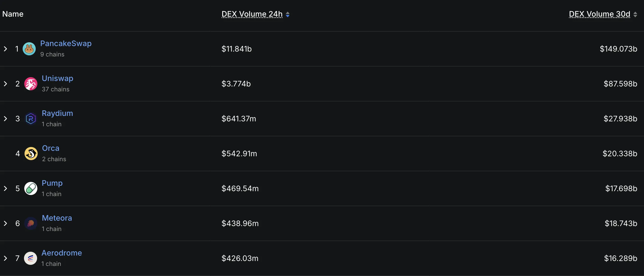Click the DEX Volume 24h column header
Image resolution: width=644 pixels, height=276 pixels.
click(x=252, y=14)
